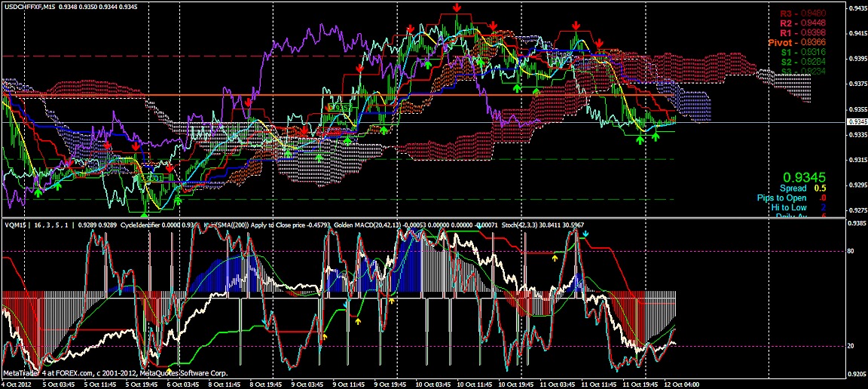
Task: Click the rightmost yellow up arrow in the indicator window
Action: pos(555,257)
